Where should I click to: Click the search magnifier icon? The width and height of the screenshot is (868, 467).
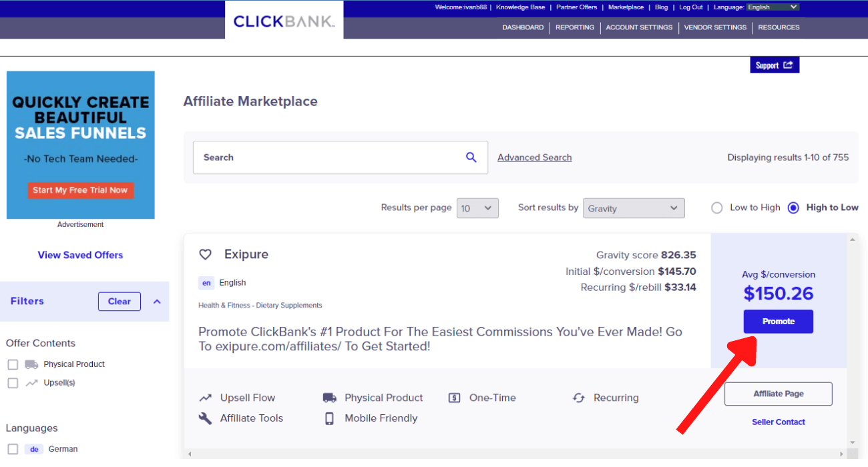click(471, 157)
